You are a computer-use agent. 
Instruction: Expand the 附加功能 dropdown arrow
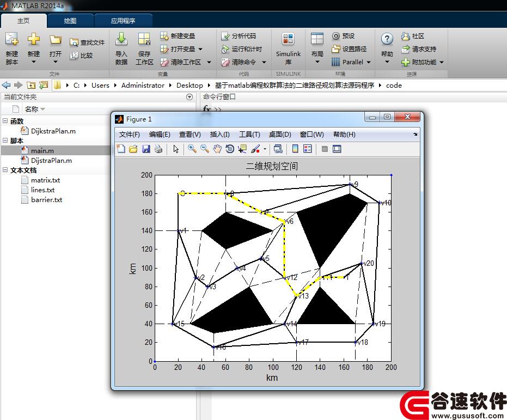[x=442, y=62]
